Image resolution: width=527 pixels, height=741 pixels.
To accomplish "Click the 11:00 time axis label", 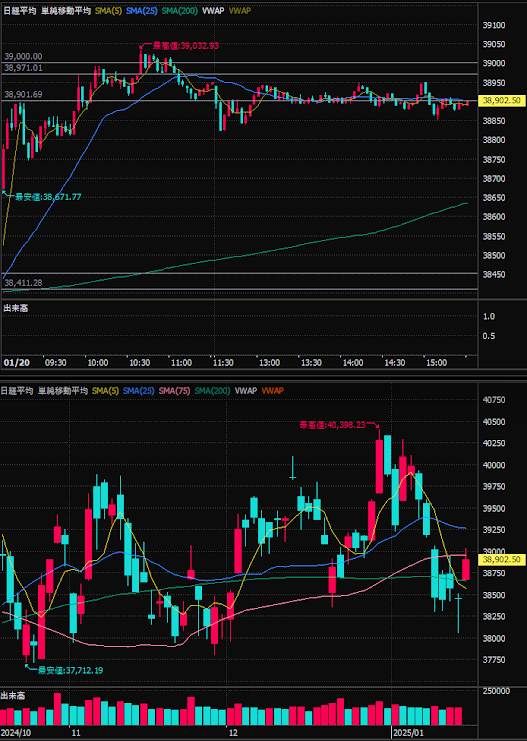I will (x=181, y=363).
